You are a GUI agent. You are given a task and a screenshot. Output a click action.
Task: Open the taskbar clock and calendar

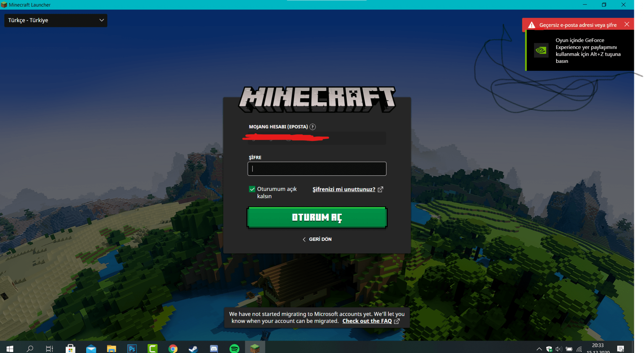pyautogui.click(x=598, y=348)
